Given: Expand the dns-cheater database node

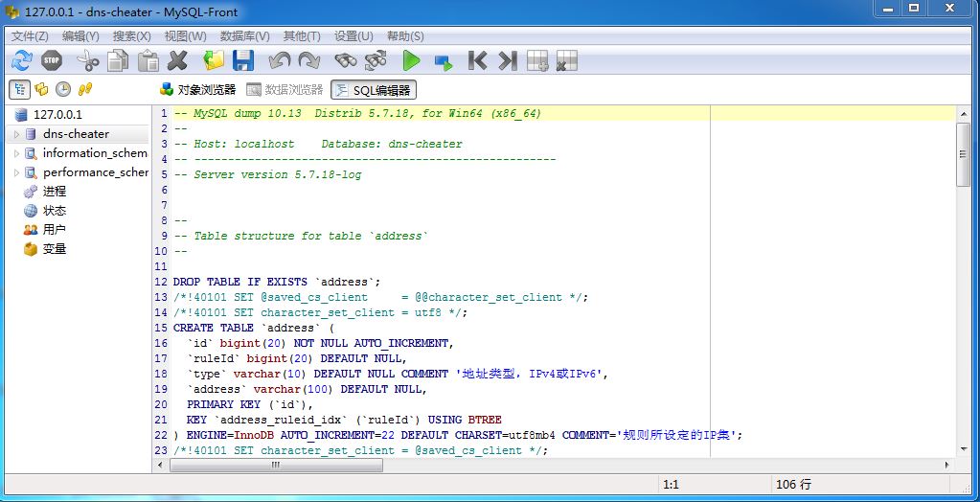Looking at the screenshot, I should (x=16, y=134).
